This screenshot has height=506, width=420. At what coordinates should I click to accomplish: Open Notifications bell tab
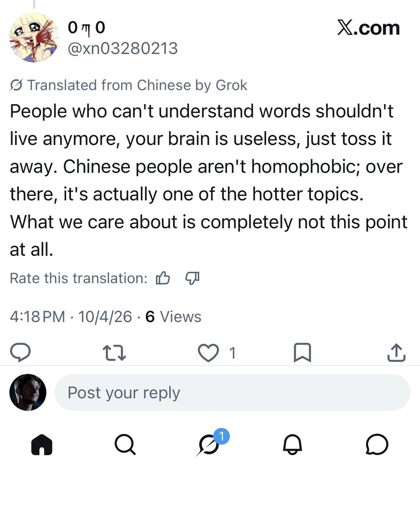(x=292, y=445)
